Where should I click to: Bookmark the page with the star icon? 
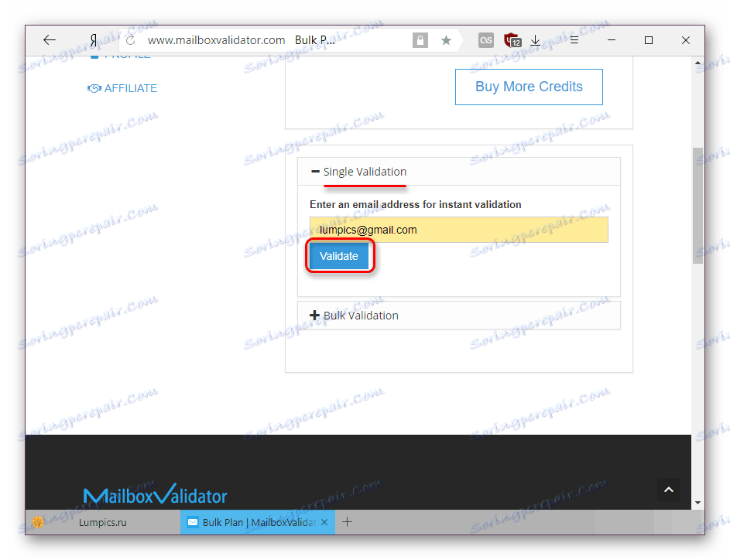coord(447,39)
